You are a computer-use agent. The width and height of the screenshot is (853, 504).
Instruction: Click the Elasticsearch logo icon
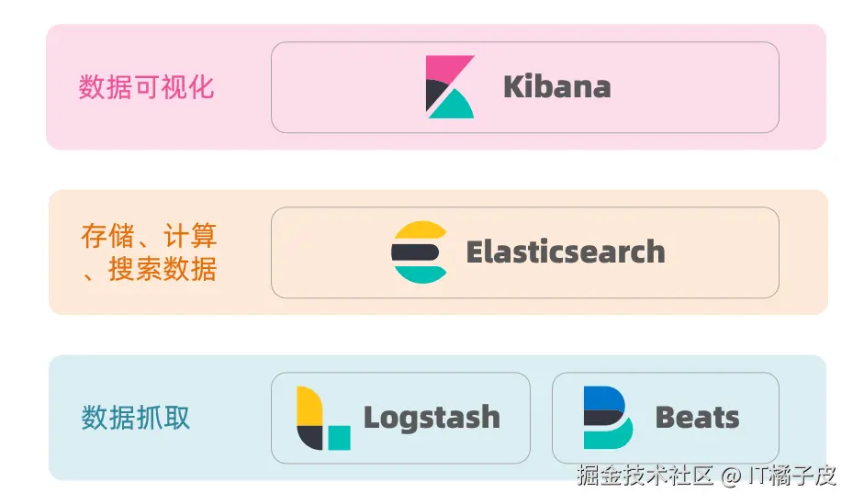tap(420, 252)
